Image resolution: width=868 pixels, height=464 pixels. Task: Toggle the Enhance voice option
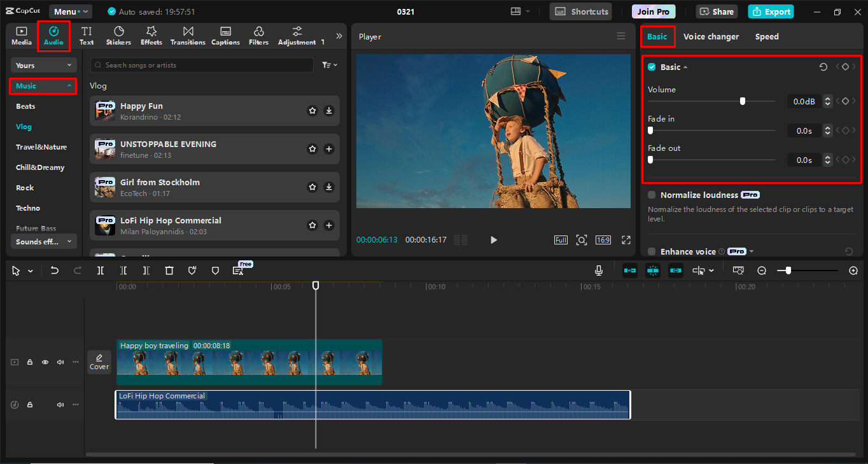650,251
